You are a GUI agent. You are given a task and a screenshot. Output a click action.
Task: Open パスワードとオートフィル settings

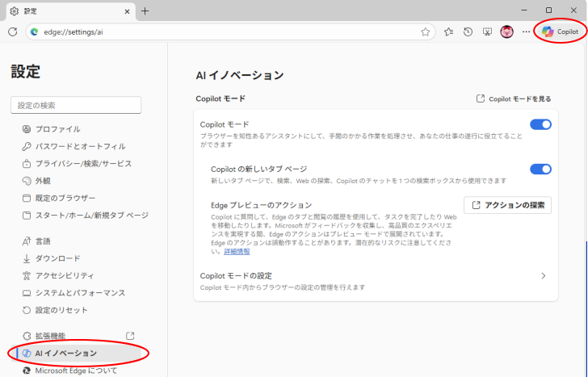[x=73, y=147]
